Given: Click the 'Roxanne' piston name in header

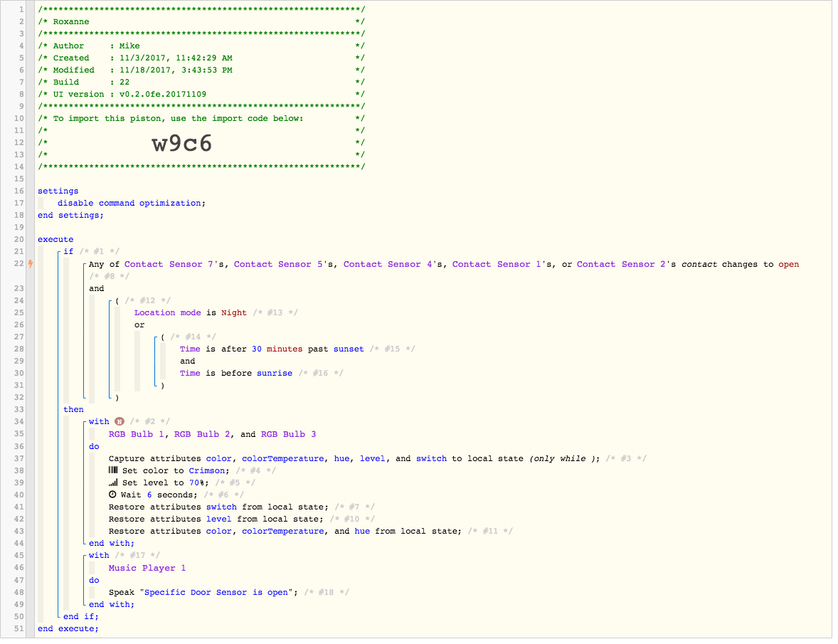Looking at the screenshot, I should pyautogui.click(x=71, y=21).
